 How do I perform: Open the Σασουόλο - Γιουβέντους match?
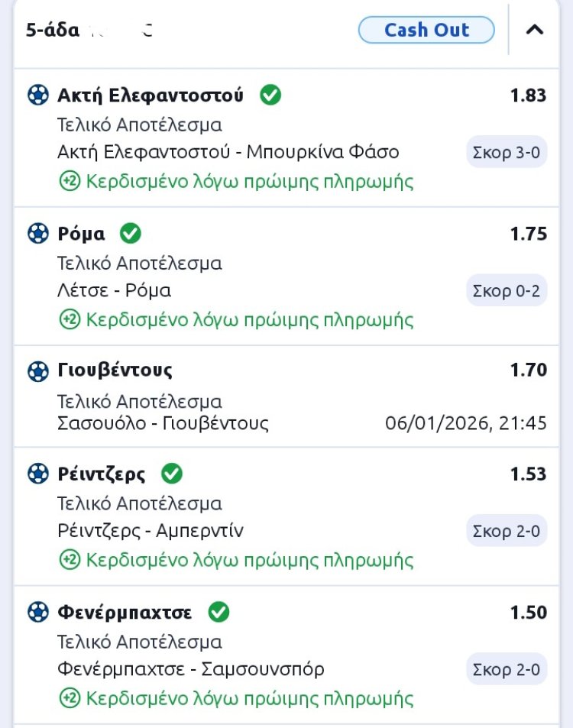(x=163, y=423)
